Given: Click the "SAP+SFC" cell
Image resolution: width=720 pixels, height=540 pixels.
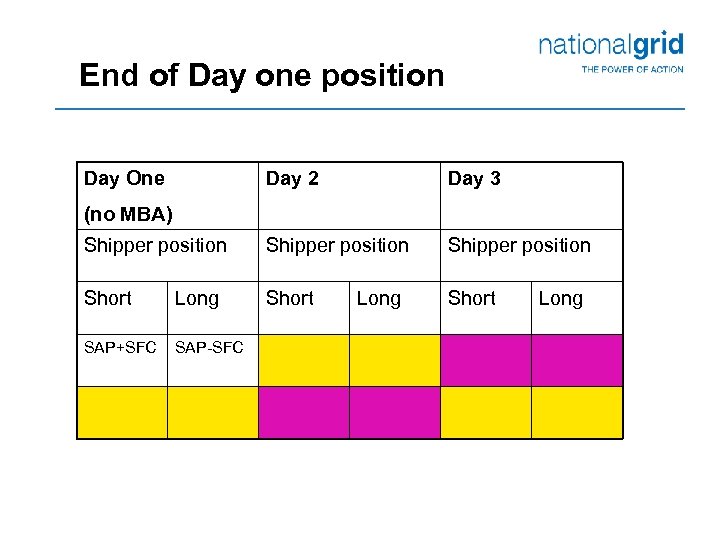Looking at the screenshot, I should coord(120,348).
